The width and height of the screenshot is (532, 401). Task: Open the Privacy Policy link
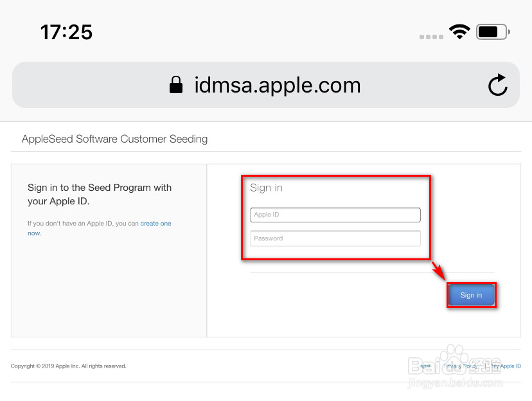(460, 366)
